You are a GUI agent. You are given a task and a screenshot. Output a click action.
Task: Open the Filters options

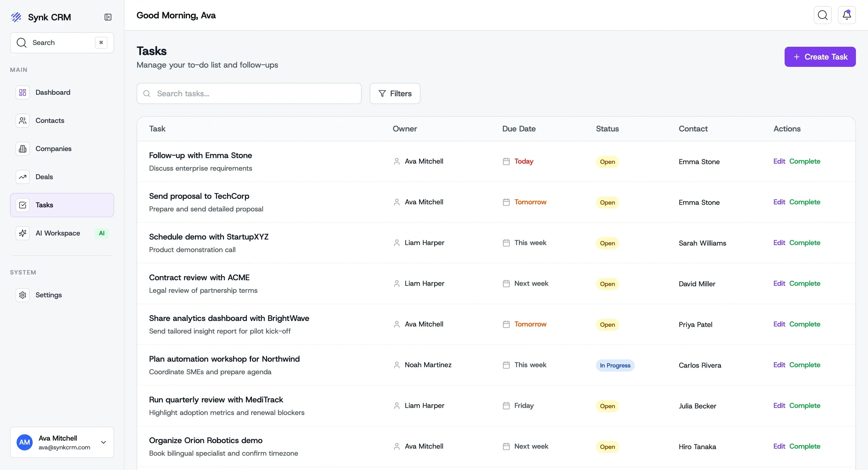coord(395,93)
